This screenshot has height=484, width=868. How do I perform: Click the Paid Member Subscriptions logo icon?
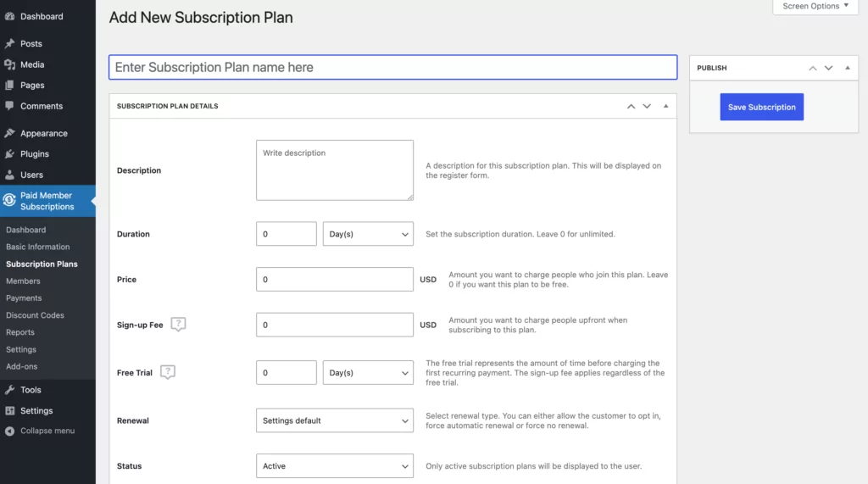click(x=9, y=200)
